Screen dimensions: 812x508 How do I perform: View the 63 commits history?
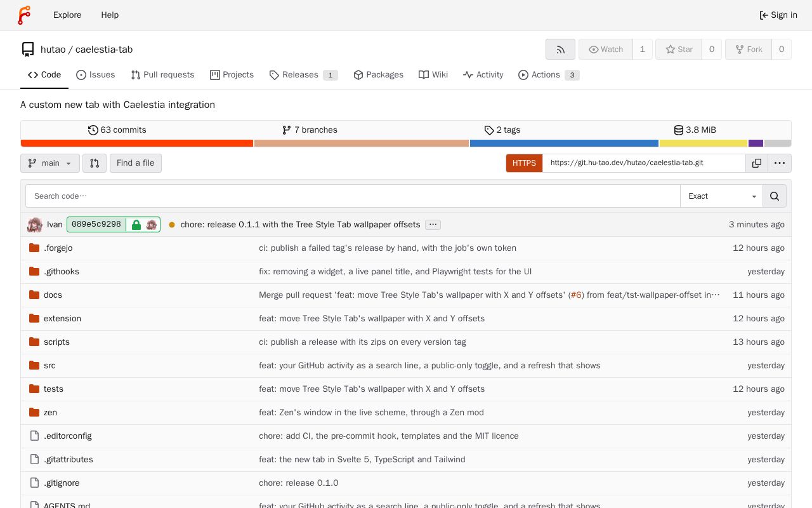point(117,130)
